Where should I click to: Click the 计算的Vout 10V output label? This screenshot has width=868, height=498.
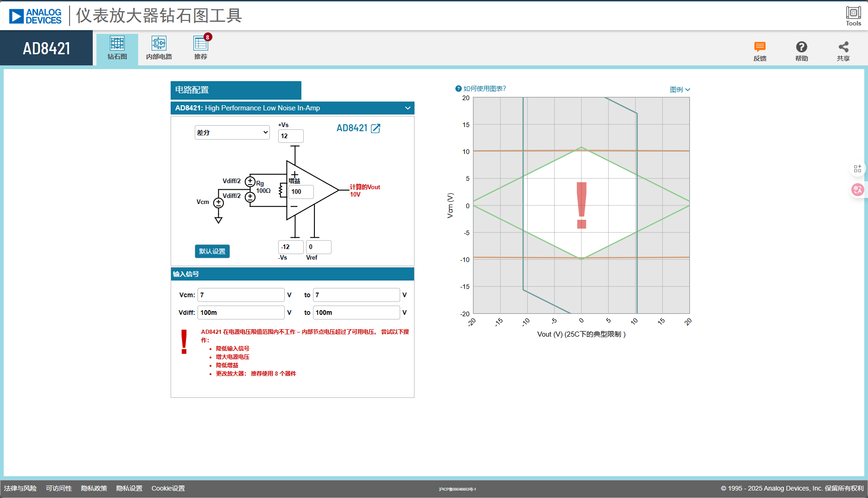[365, 191]
